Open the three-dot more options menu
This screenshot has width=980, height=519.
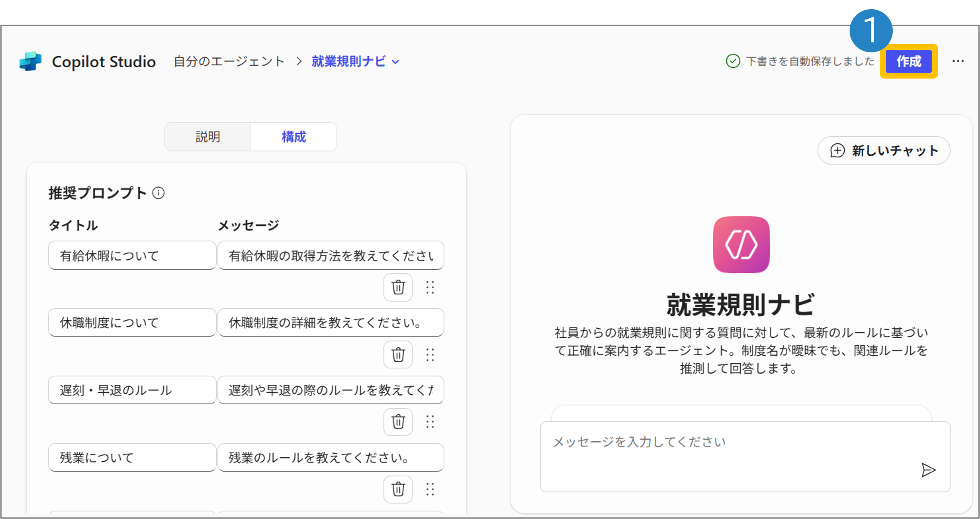click(958, 61)
